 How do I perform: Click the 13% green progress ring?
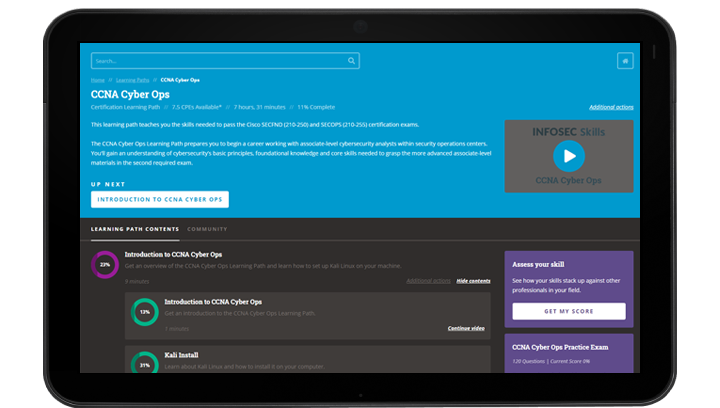144,312
